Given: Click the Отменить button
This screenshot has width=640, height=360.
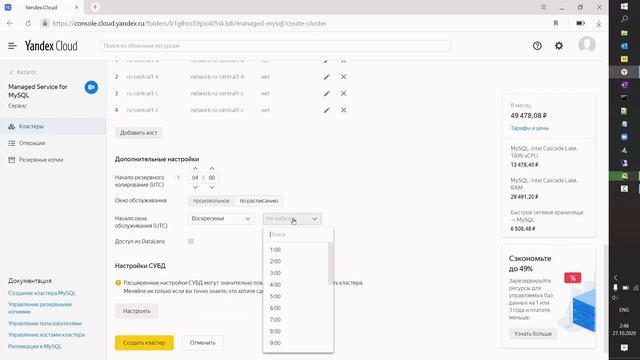Looking at the screenshot, I should coord(202,343).
